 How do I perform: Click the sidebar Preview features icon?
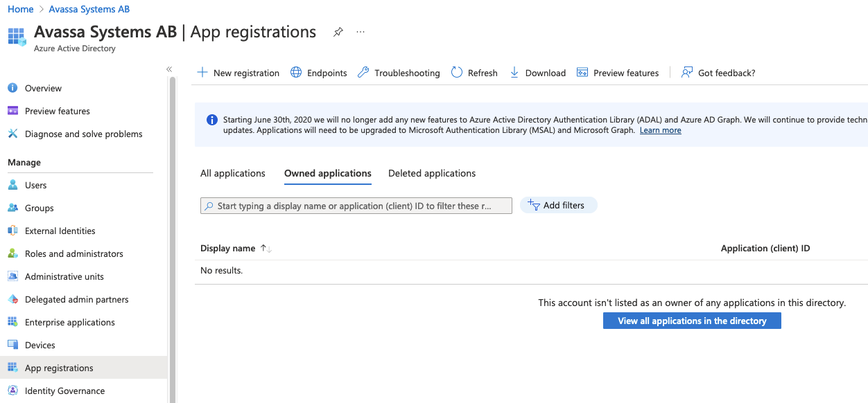click(12, 111)
